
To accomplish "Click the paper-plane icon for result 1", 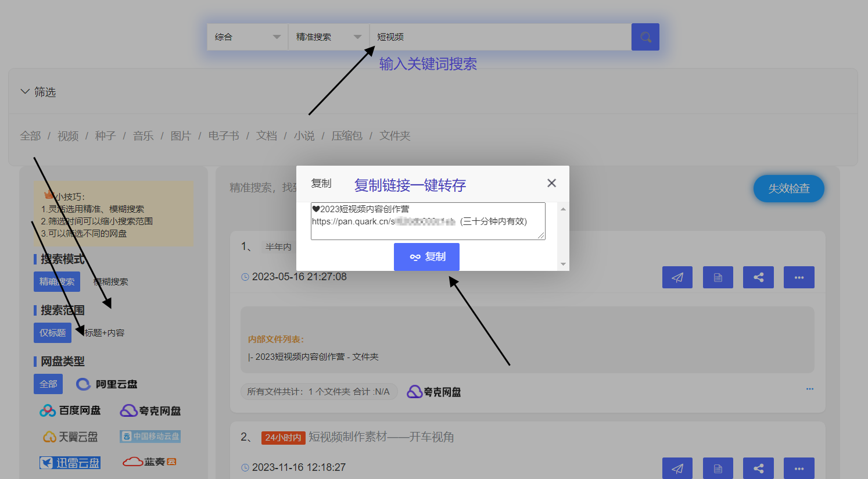I will [x=677, y=277].
